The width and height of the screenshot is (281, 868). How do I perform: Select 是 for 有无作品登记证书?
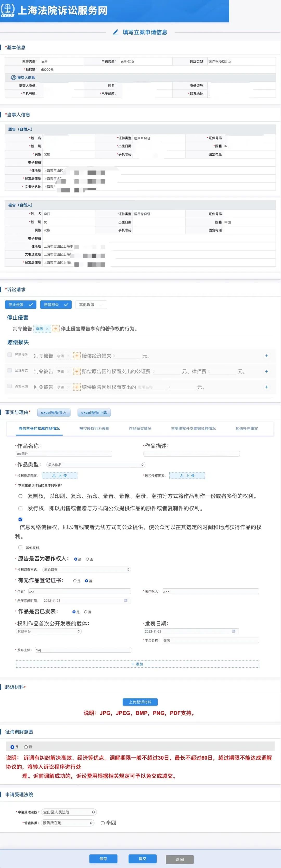point(75,581)
